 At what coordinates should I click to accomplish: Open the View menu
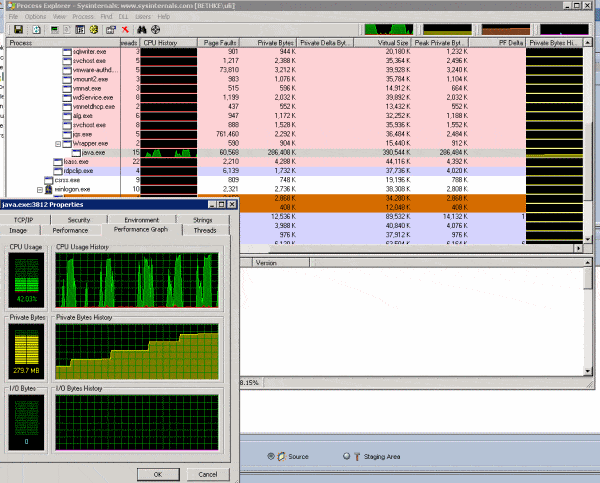59,16
